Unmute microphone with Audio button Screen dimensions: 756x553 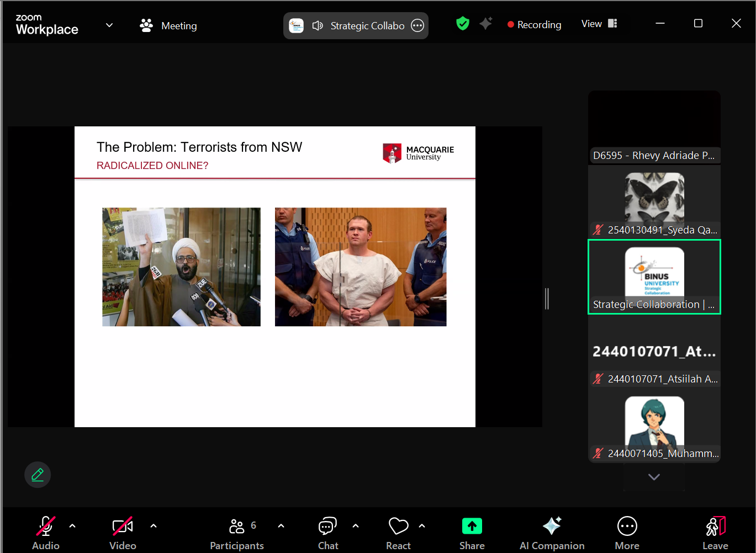click(46, 533)
